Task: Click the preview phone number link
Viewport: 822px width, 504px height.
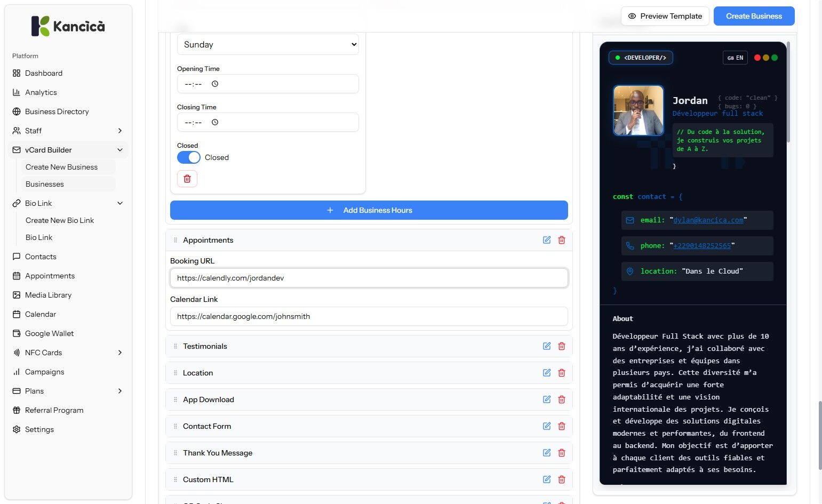Action: [x=702, y=245]
